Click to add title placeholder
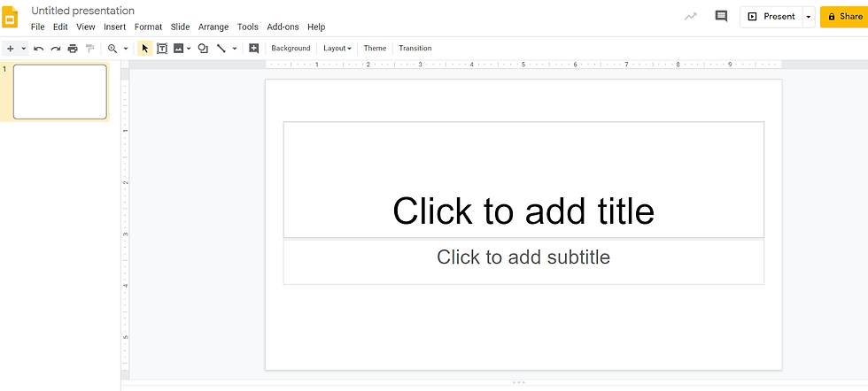 523,180
